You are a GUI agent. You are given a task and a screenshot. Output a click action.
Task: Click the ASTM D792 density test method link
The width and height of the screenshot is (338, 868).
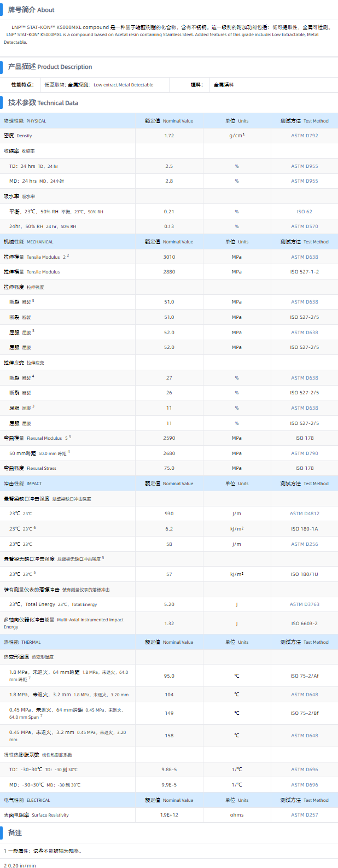[304, 136]
